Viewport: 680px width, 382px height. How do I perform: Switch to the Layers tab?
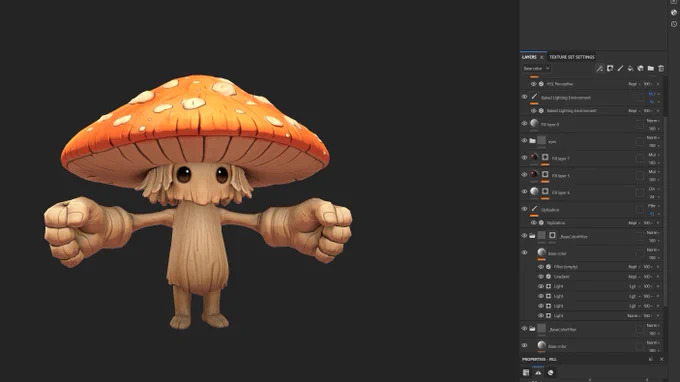(x=529, y=57)
